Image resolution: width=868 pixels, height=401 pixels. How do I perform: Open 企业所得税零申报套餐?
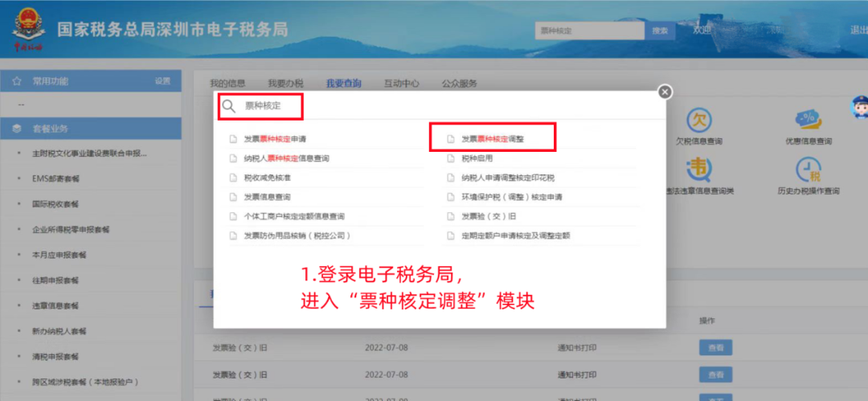(71, 230)
